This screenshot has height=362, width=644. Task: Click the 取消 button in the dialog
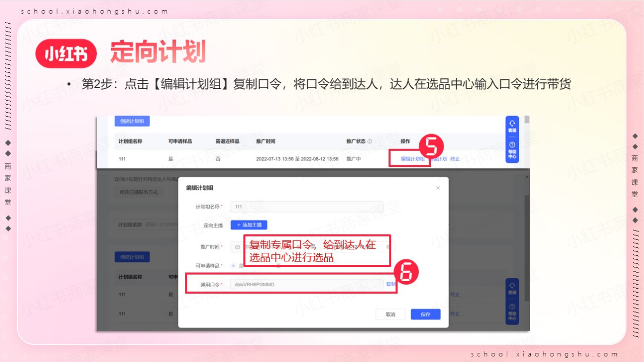click(x=390, y=314)
